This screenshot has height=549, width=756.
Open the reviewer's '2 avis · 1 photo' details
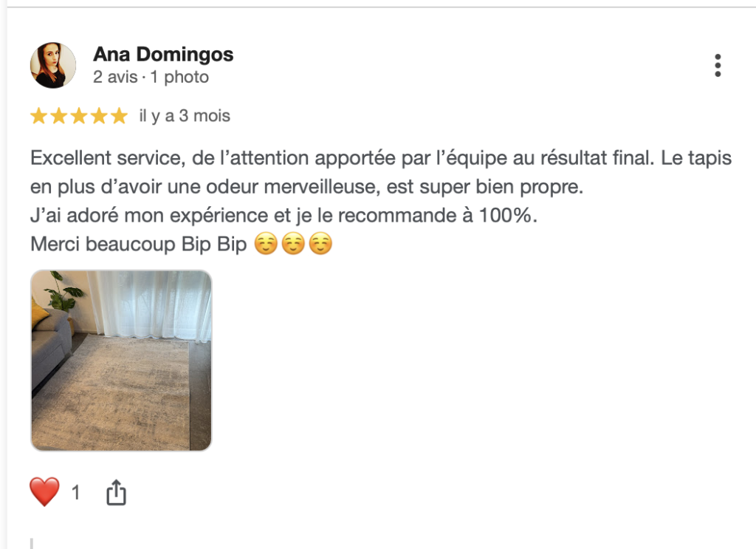[151, 78]
